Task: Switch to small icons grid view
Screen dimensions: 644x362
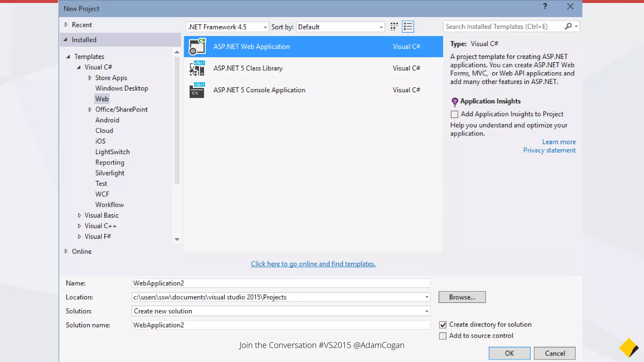Action: coord(394,27)
